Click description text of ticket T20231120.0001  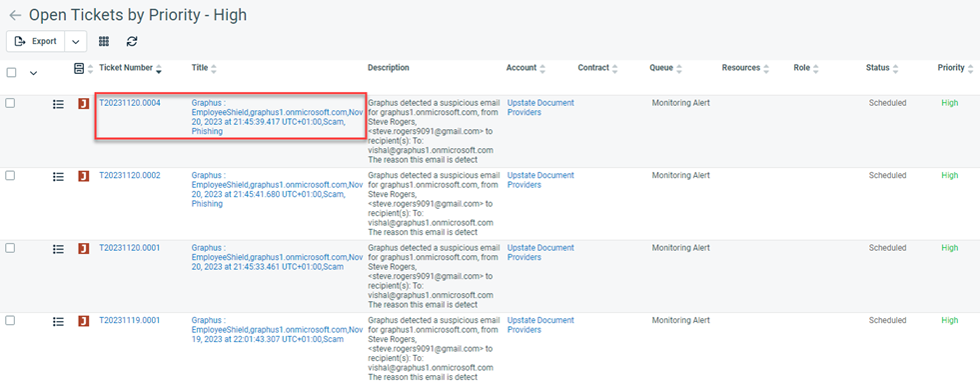tap(434, 276)
